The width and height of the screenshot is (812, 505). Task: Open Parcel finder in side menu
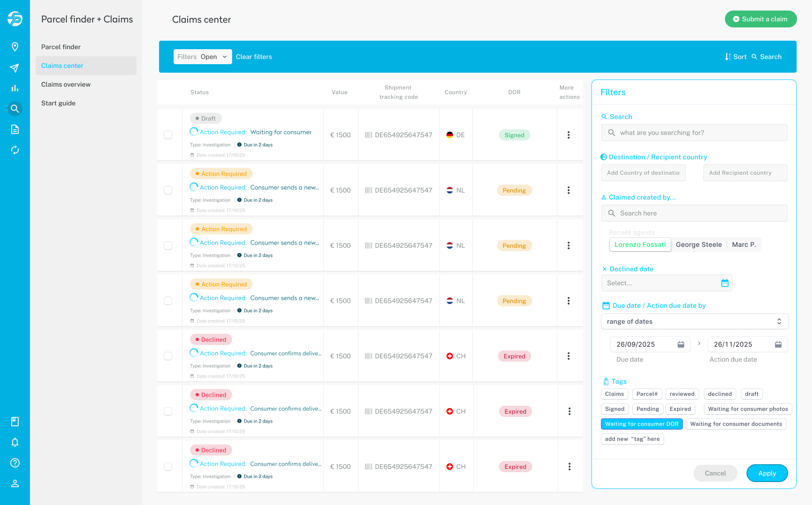(61, 47)
